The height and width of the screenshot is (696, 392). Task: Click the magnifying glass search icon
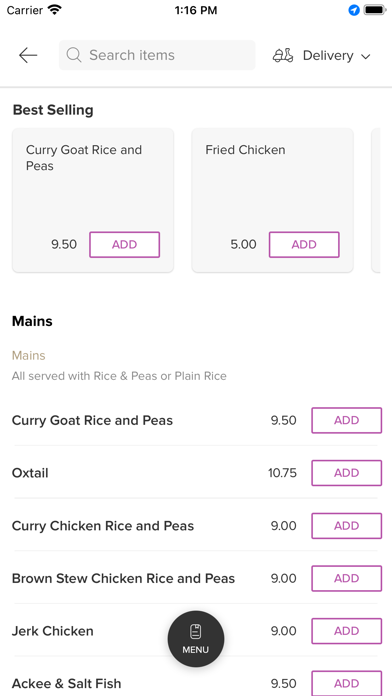(74, 55)
